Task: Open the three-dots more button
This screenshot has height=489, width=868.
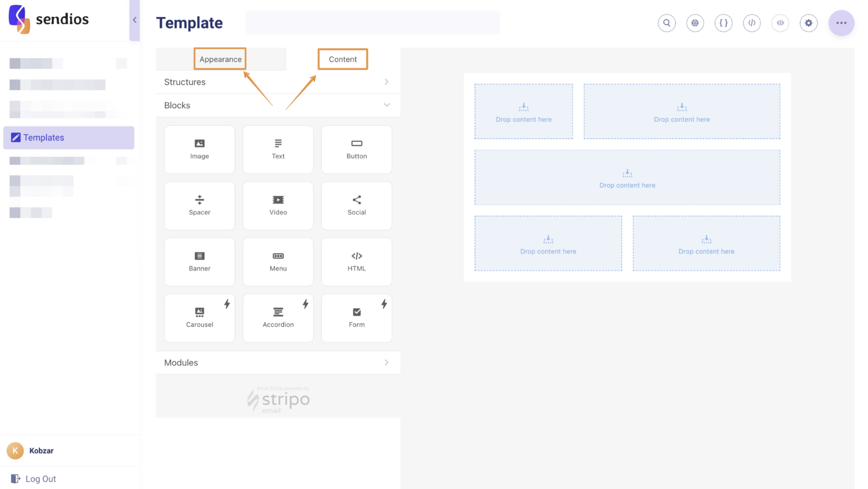Action: coord(841,23)
